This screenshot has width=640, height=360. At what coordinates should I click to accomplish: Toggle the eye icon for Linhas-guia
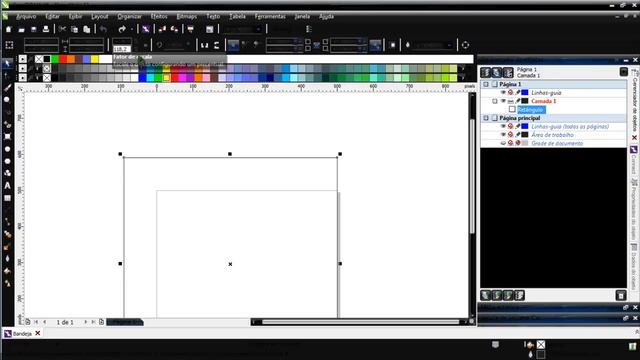point(503,93)
